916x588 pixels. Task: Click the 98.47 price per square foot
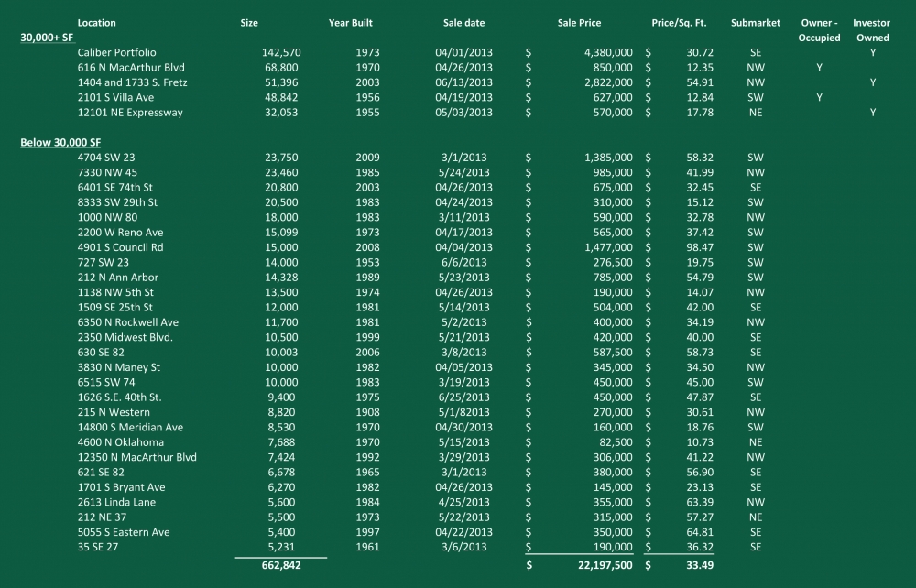(x=700, y=247)
